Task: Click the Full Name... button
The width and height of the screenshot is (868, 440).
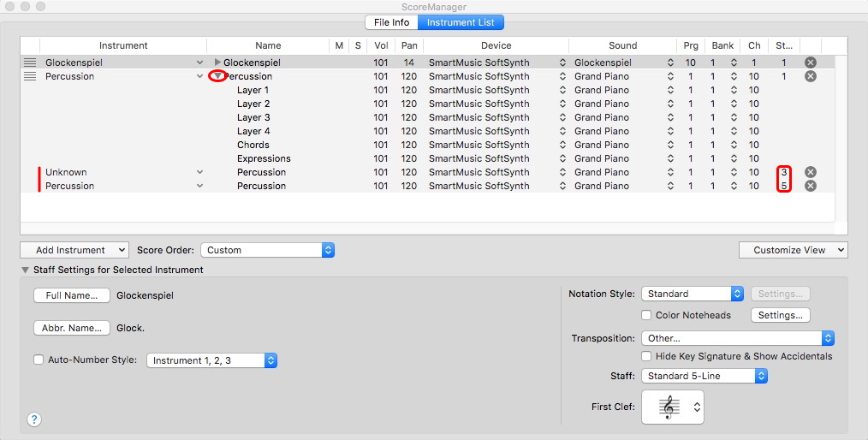Action: [71, 295]
